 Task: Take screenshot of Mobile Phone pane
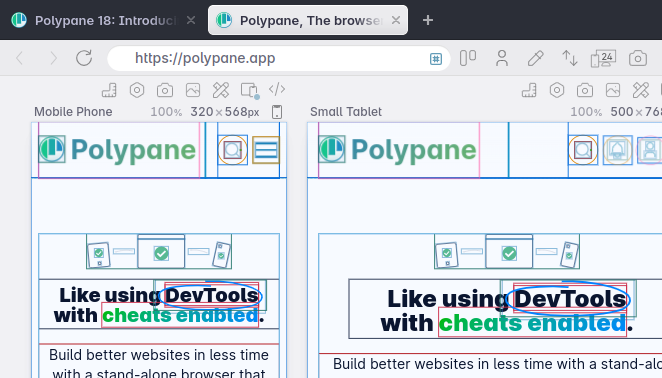coord(165,90)
